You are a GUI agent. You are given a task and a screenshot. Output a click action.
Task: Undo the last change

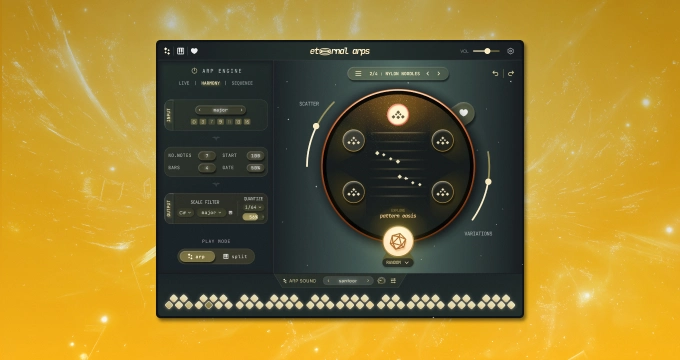[x=495, y=74]
